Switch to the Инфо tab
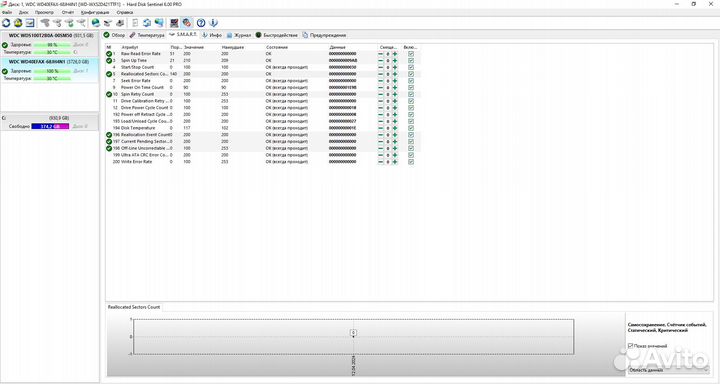Screen dimensions: 720x384 click(212, 35)
